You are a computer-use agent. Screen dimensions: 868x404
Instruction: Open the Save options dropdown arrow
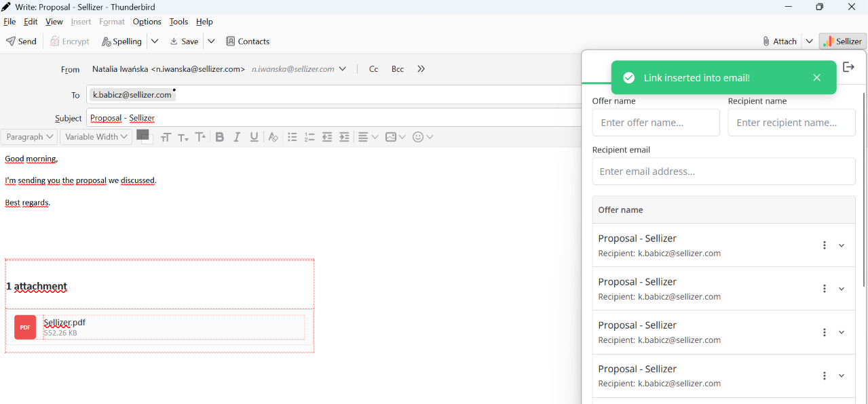(x=211, y=41)
